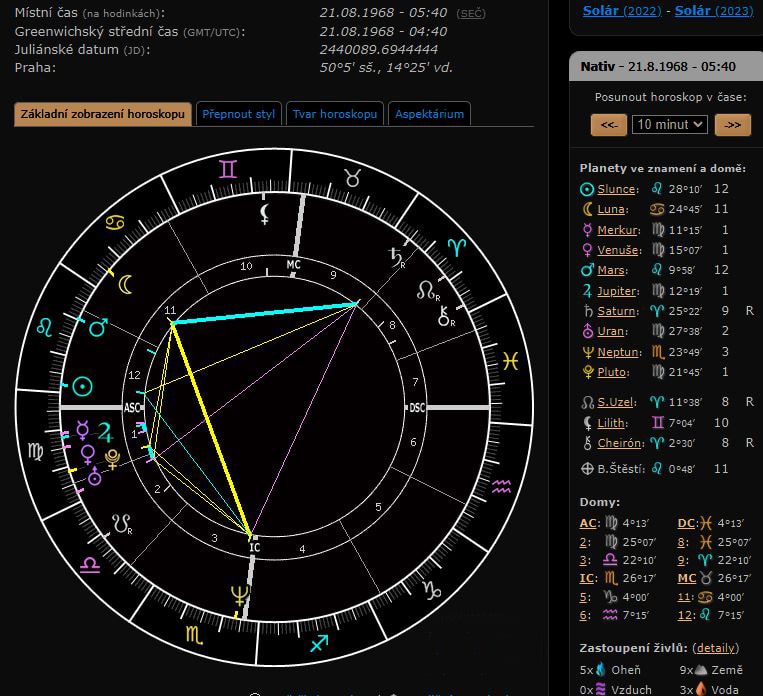Shift horoscope back with the << button
763x696 pixels.
click(609, 125)
